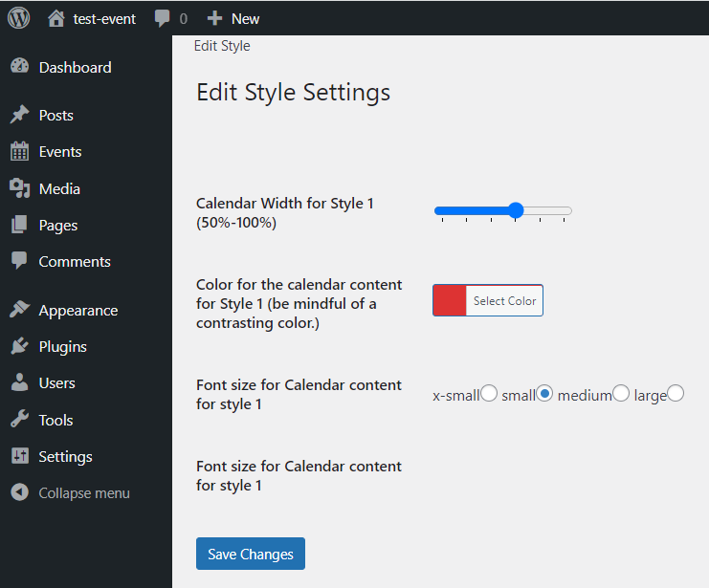Click the Color for the calendar content label
Screen dimensions: 709x588
299,304
